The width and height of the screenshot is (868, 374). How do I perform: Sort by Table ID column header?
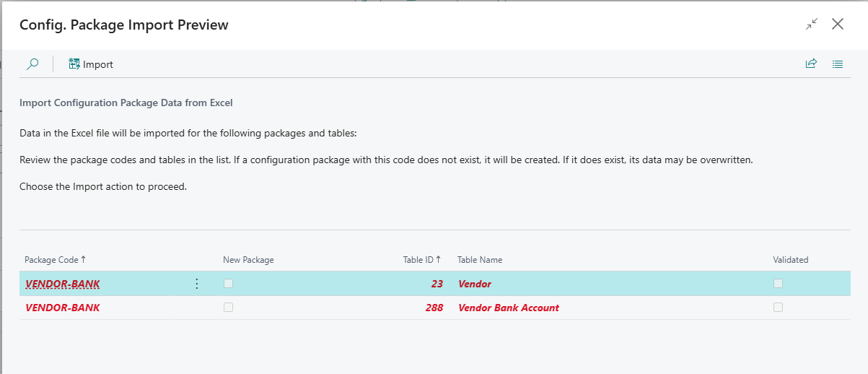coord(421,260)
